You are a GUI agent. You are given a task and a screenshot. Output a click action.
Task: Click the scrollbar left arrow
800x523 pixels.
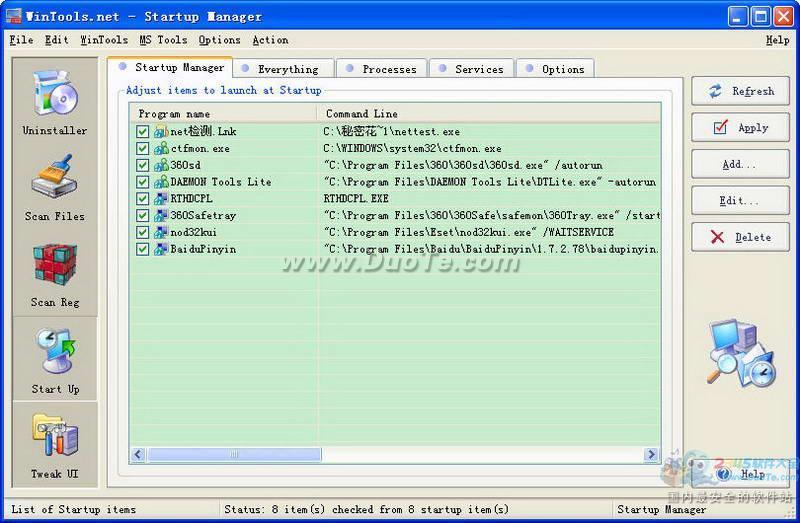(x=138, y=454)
